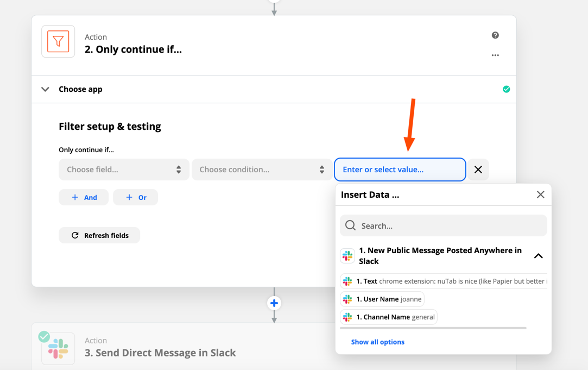Screen dimensions: 588x370
Task: Open help via the question mark icon
Action: tap(495, 35)
